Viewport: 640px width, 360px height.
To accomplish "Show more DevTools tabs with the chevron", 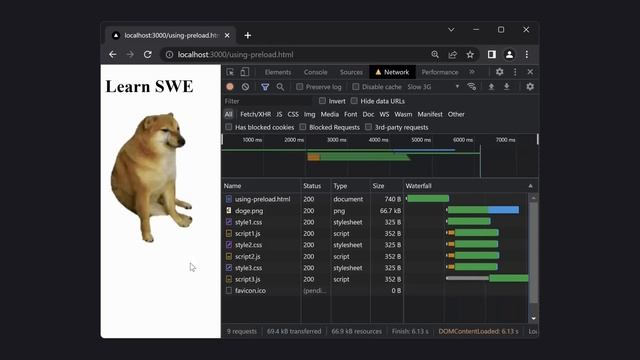I will tap(472, 72).
